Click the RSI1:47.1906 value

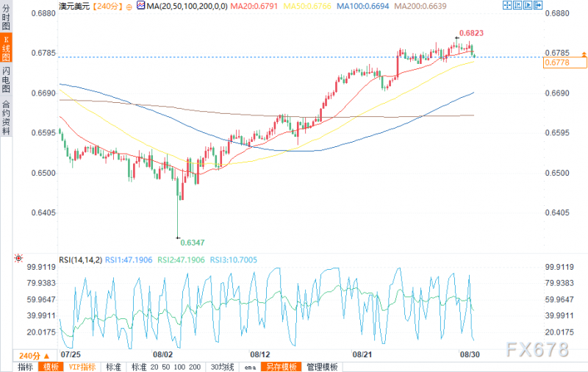(x=129, y=260)
